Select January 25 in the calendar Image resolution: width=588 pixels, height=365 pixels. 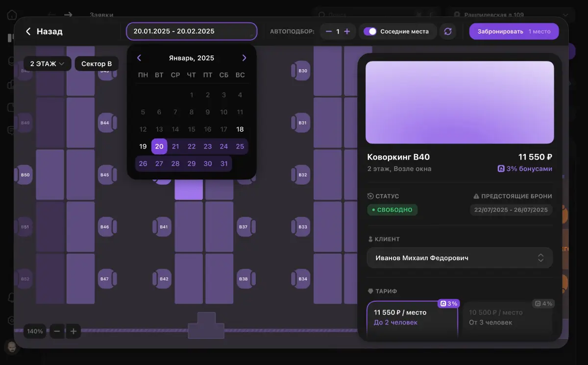[x=240, y=146]
